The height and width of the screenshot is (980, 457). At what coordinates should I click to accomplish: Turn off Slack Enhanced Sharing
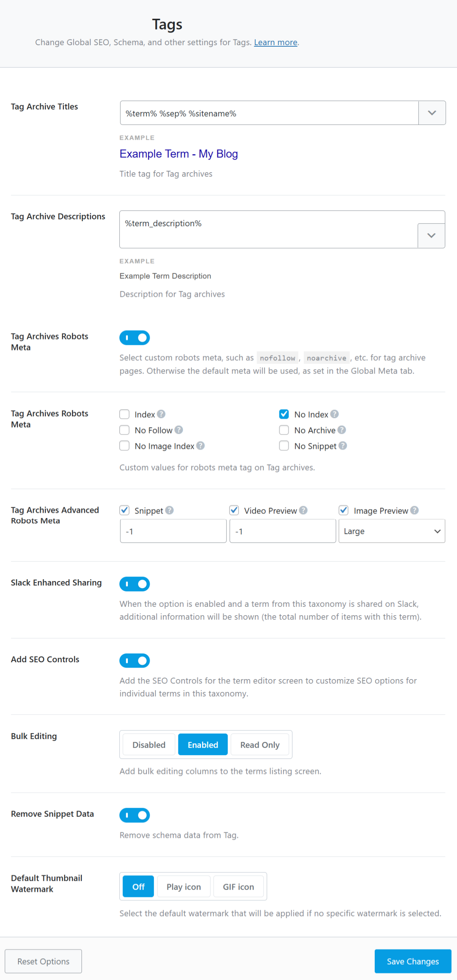pos(134,584)
